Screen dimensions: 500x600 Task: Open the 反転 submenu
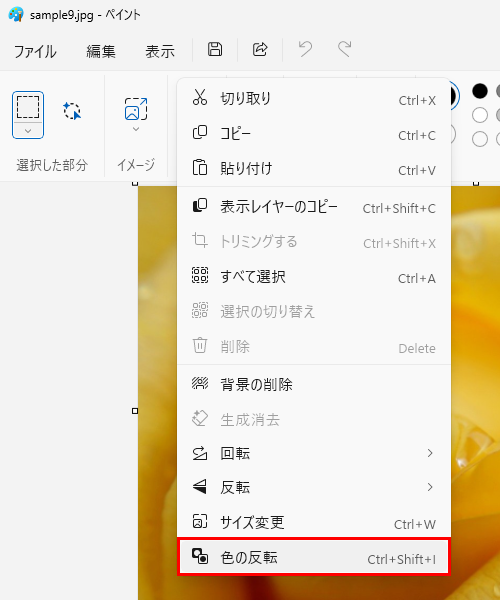pyautogui.click(x=314, y=488)
